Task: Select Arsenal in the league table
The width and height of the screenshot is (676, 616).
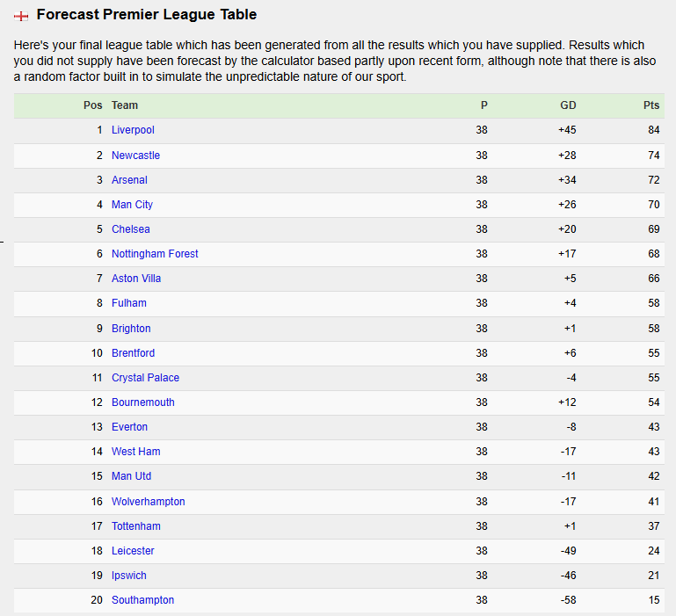Action: pyautogui.click(x=129, y=180)
